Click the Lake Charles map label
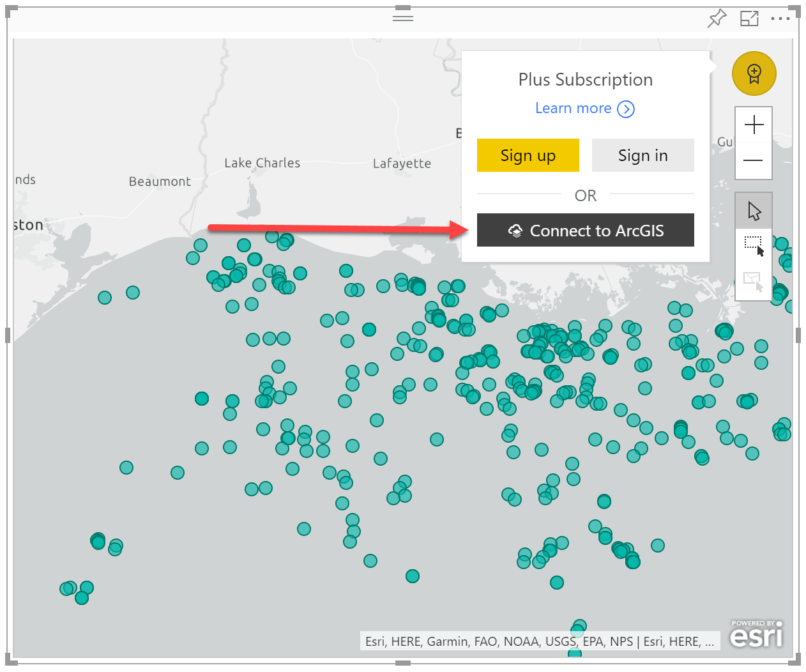Image resolution: width=806 pixels, height=672 pixels. 262,163
